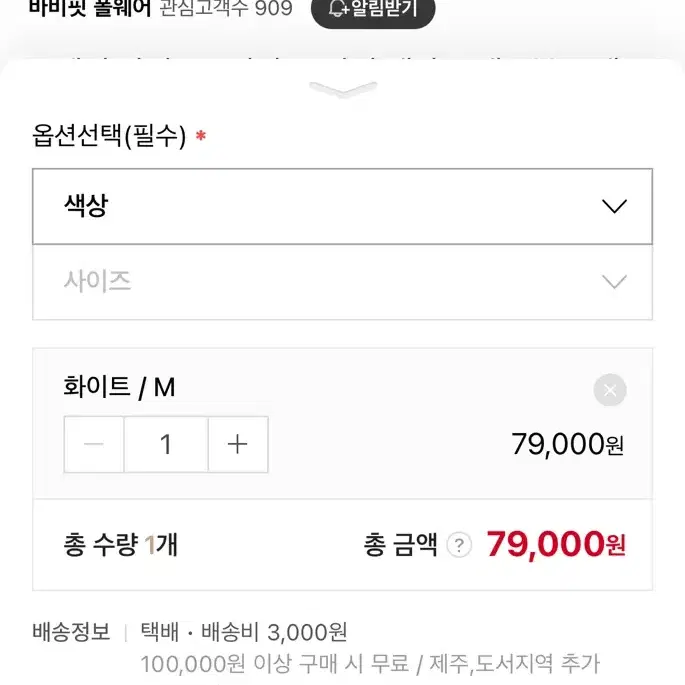Click the chevron arrow on the 사이즈 field

tap(614, 282)
